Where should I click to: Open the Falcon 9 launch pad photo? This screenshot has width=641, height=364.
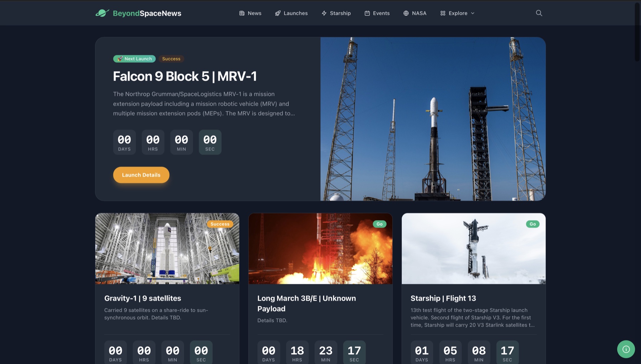point(433,119)
